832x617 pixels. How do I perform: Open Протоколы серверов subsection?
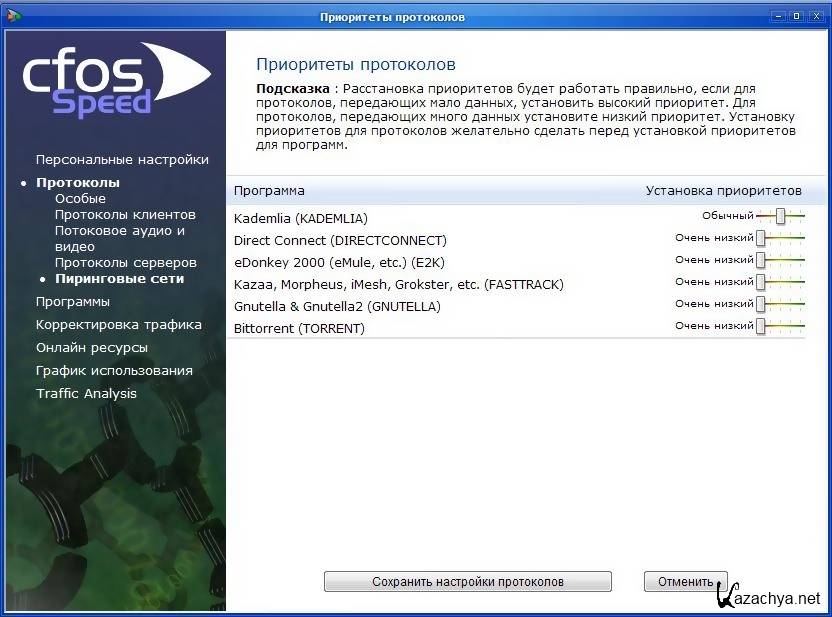(125, 263)
